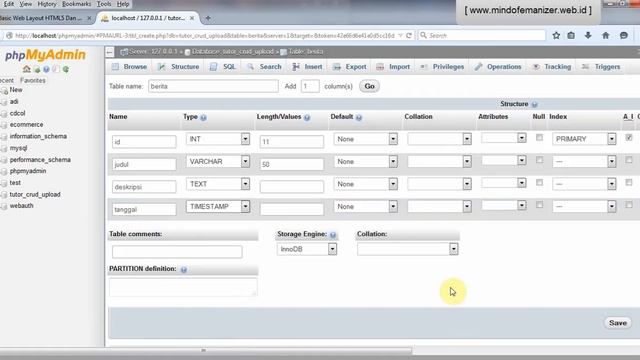640x360 pixels.
Task: Bookmark page with the star icon
Action: pos(556,36)
